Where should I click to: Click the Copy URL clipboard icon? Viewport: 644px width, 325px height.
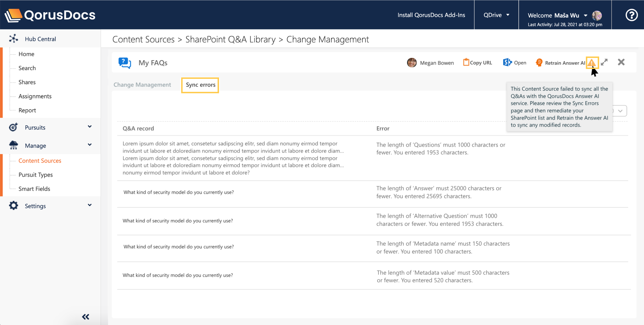pos(466,62)
